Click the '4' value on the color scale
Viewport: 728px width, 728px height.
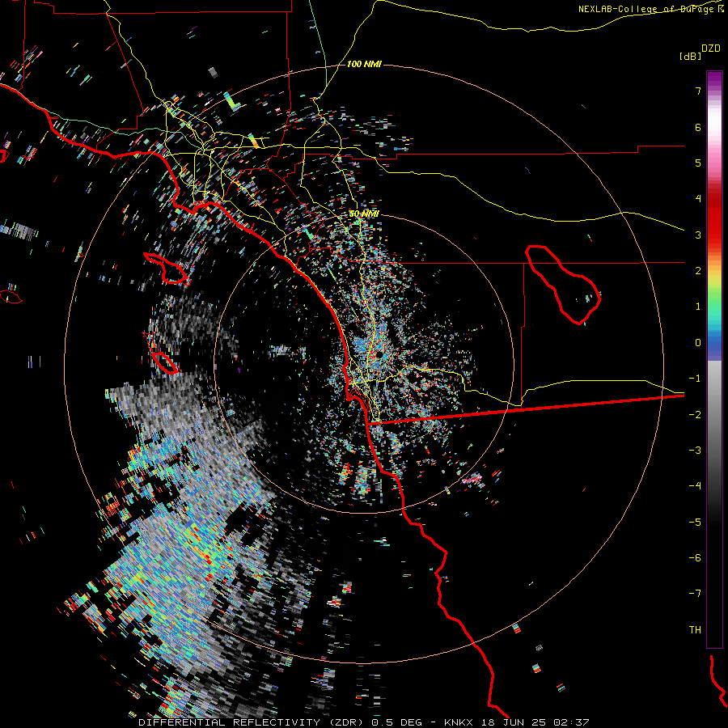coord(698,199)
